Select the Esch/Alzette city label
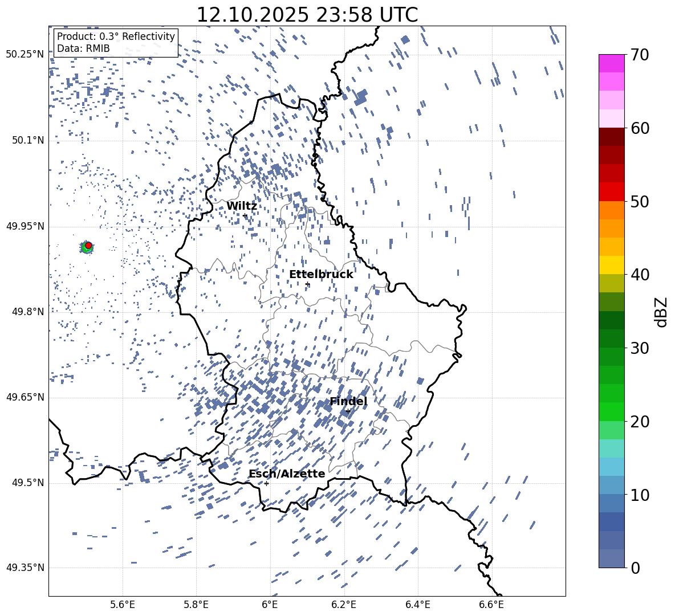This screenshot has height=616, width=675. [287, 474]
